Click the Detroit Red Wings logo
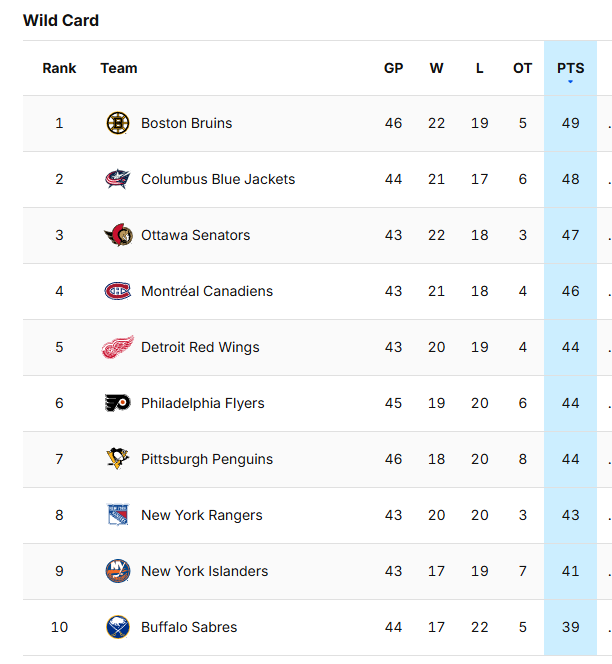The image size is (612, 664). click(x=118, y=347)
